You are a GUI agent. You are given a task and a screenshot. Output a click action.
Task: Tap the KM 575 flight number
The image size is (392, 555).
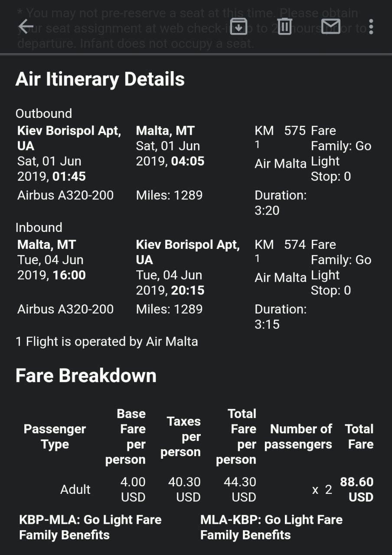pyautogui.click(x=280, y=131)
